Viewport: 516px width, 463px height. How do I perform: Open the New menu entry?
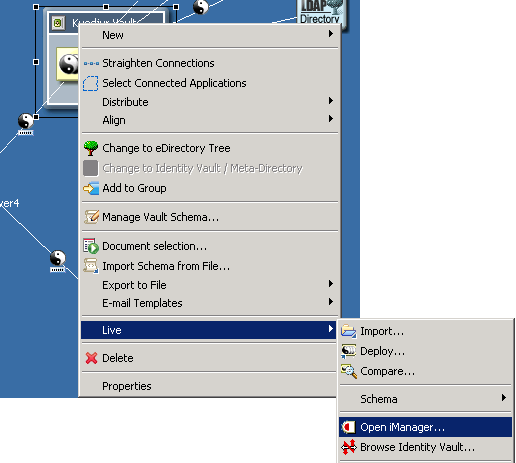(x=209, y=35)
